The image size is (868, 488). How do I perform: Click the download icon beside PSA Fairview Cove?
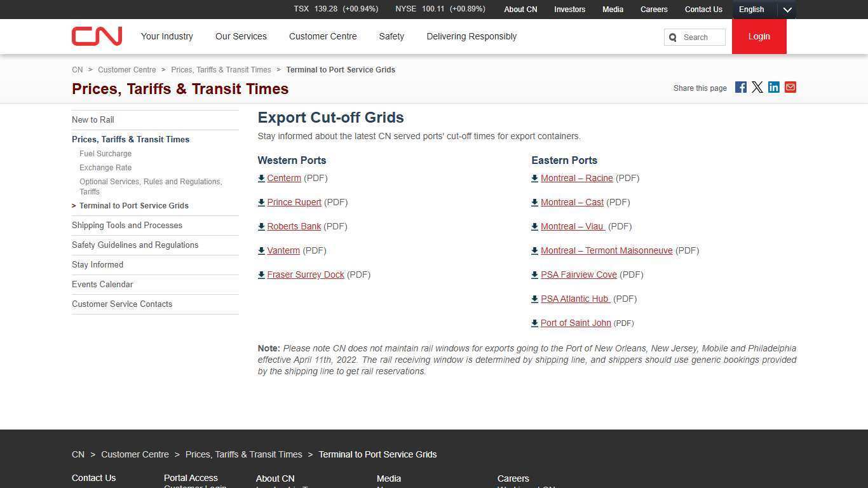[534, 274]
